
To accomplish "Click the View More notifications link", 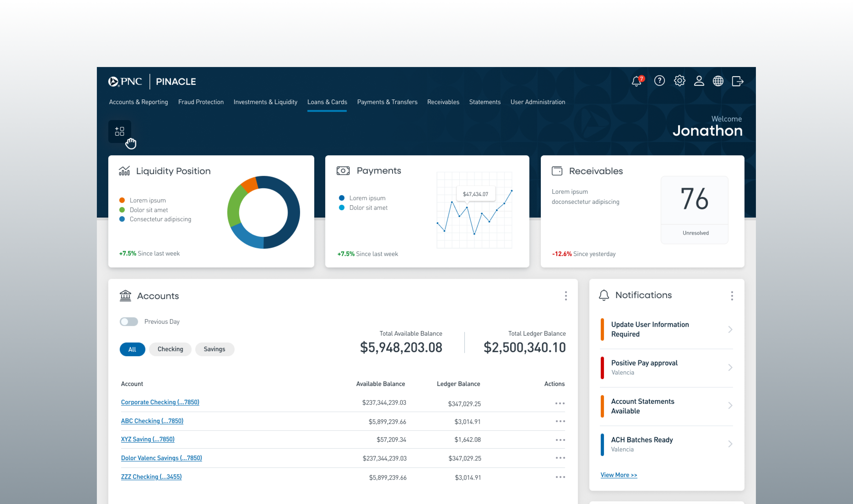I will (x=619, y=474).
